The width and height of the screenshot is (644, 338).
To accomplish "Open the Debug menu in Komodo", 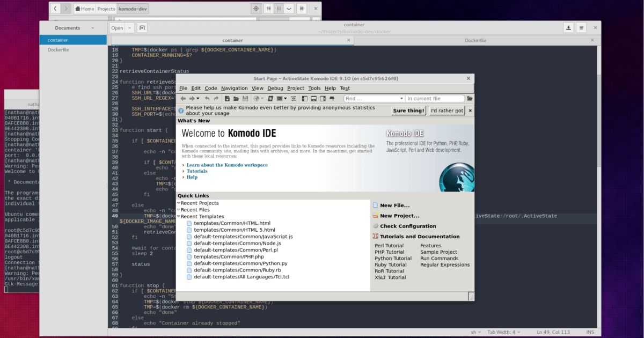I will coord(275,88).
